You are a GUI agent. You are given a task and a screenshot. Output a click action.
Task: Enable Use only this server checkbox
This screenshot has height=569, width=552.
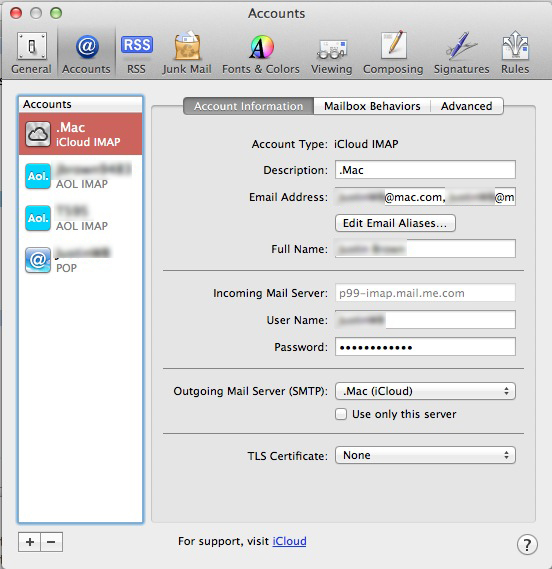[341, 414]
